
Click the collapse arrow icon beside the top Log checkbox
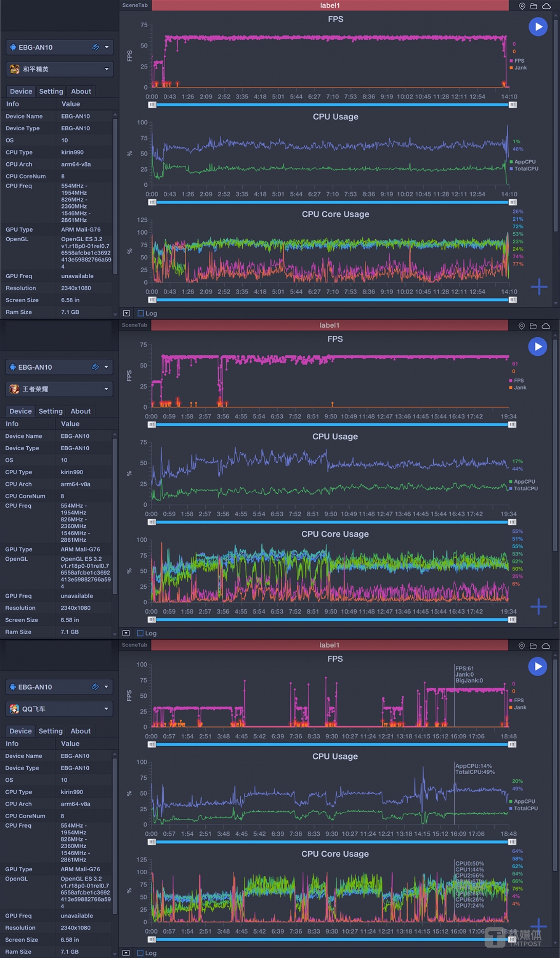coord(126,313)
